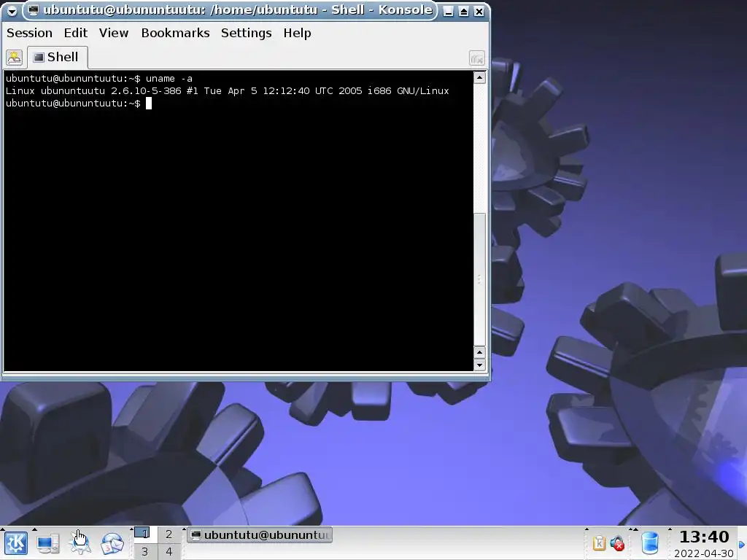Click the terminal scrollbar top up arrow

480,77
